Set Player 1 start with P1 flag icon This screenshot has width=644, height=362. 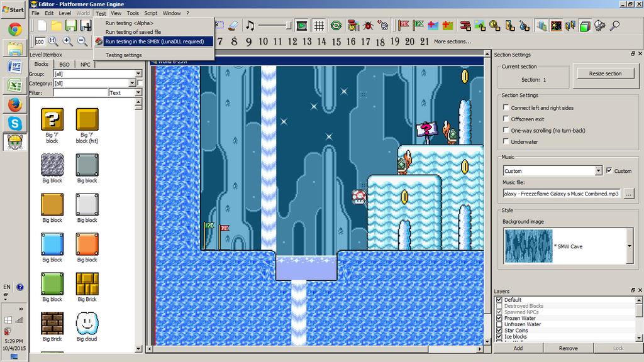[404, 26]
